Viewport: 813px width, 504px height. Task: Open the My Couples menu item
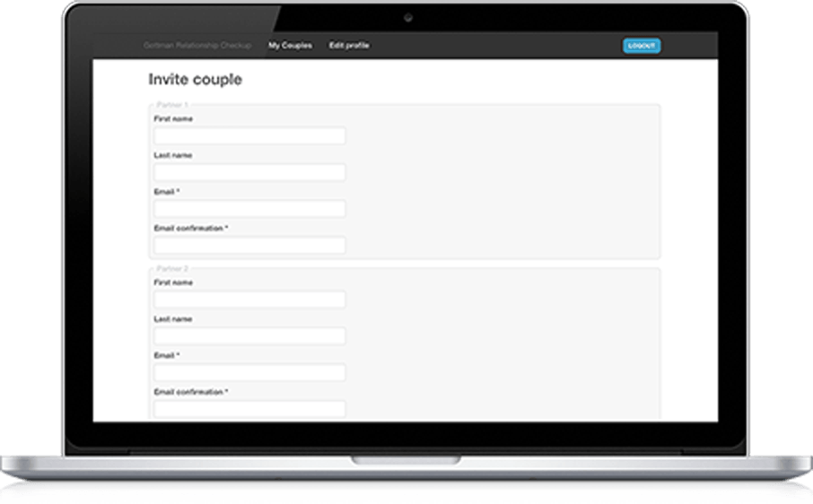click(x=290, y=46)
